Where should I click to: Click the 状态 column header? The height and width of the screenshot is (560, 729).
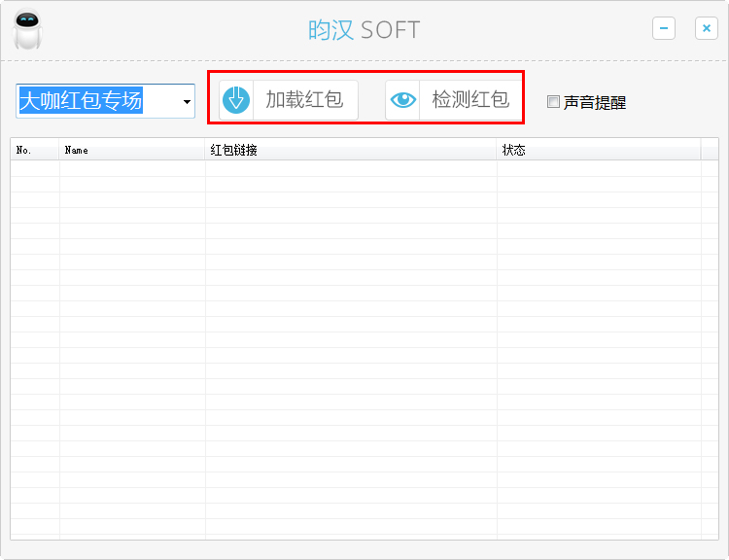click(599, 150)
